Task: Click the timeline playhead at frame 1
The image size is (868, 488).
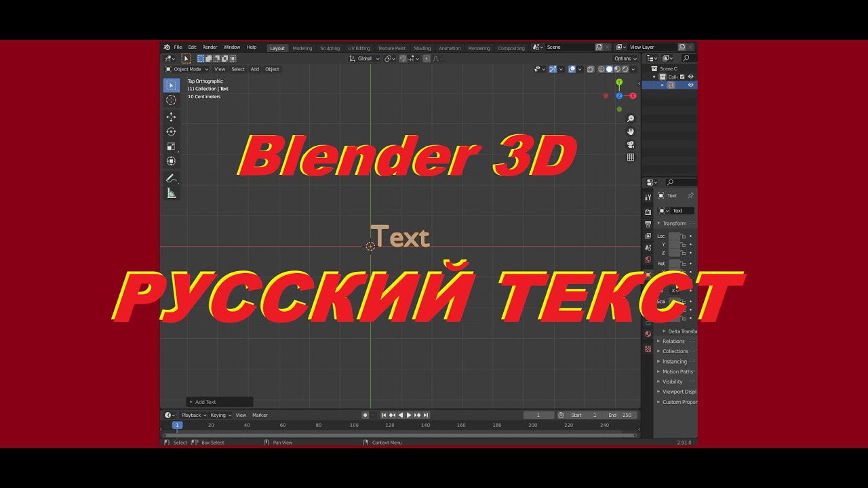Action: (x=177, y=426)
